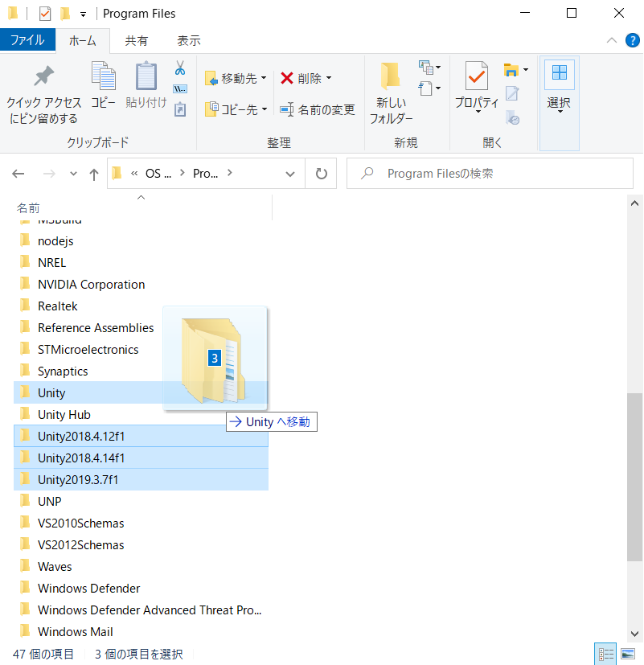Switch to the View (表示) tab

point(189,40)
